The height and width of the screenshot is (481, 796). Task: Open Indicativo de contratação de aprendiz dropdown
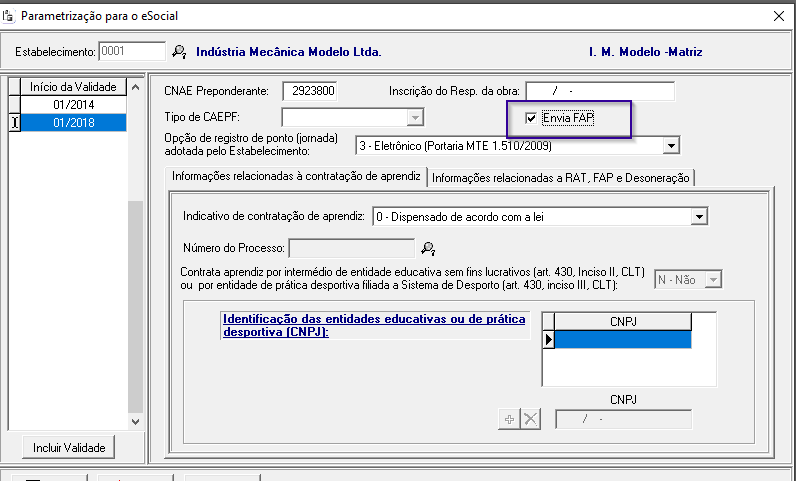tap(699, 216)
